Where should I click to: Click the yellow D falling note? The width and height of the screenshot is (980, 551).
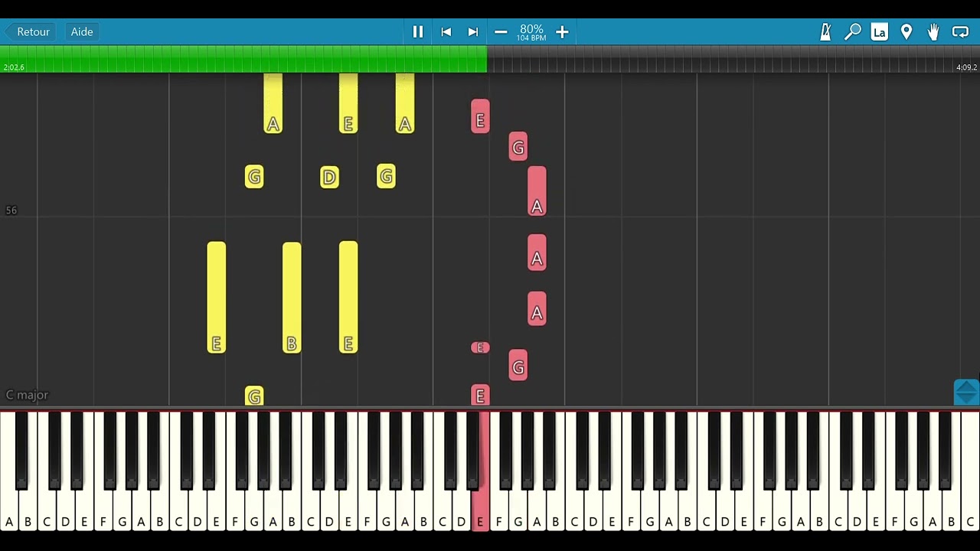329,178
